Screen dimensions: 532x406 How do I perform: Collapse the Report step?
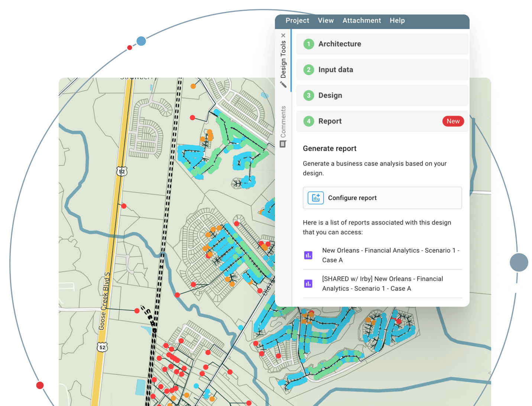[x=382, y=121]
